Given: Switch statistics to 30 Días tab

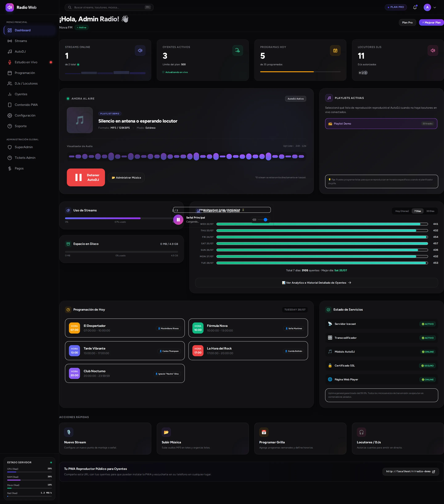Looking at the screenshot, I should 430,211.
